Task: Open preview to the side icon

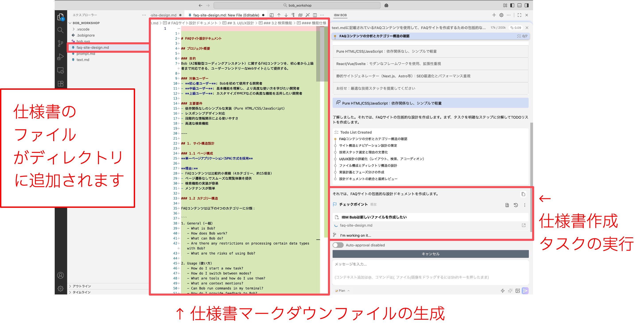Action: point(272,15)
